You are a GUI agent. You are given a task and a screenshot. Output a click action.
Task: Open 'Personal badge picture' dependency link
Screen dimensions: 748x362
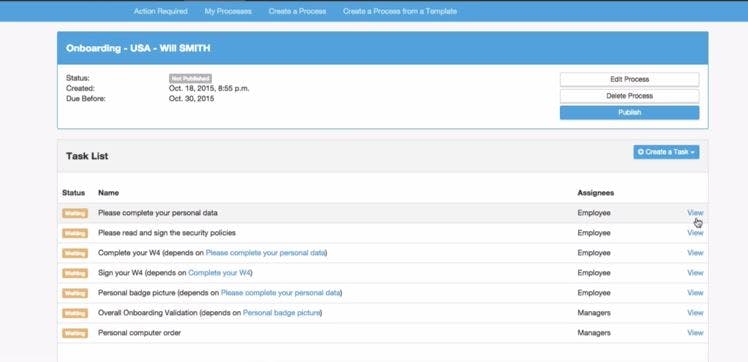click(x=281, y=313)
